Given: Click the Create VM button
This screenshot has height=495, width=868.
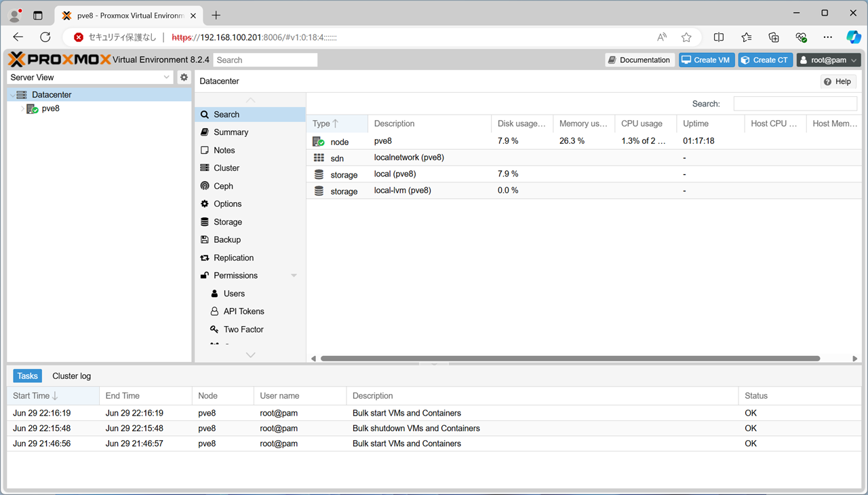Looking at the screenshot, I should 706,60.
